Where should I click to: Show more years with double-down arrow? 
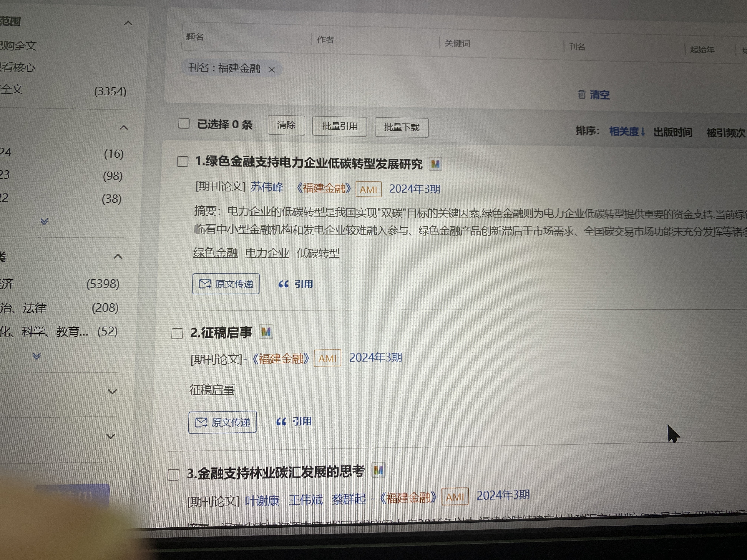pos(44,221)
